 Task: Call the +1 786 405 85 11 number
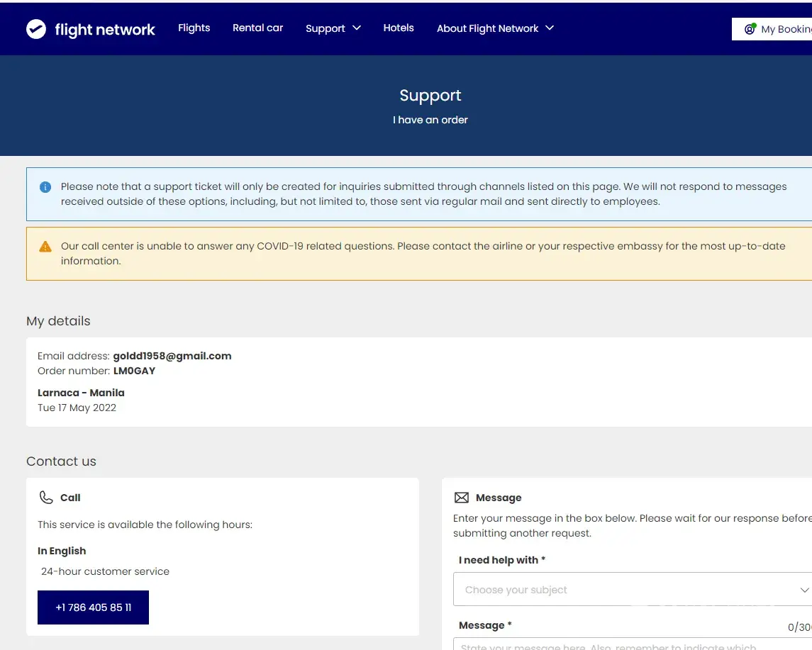click(93, 607)
